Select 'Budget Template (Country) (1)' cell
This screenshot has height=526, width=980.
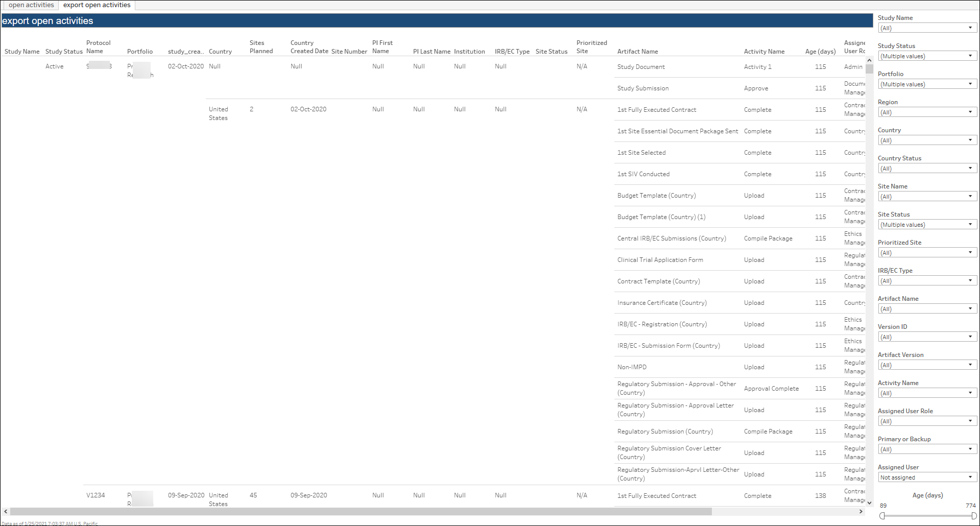pos(661,217)
